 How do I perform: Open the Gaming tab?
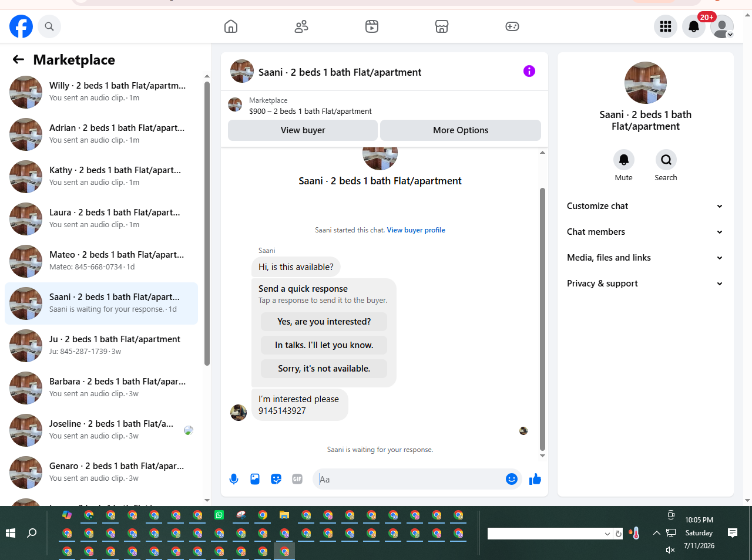[x=512, y=26]
